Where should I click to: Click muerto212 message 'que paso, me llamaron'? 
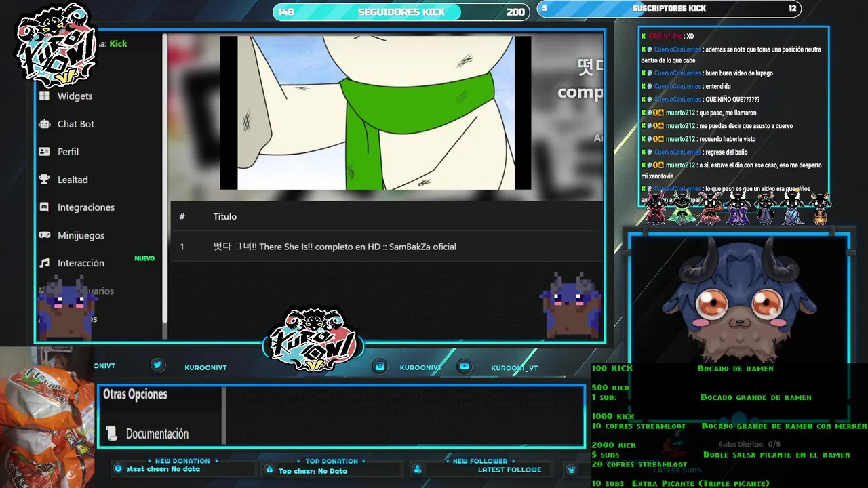pos(728,113)
